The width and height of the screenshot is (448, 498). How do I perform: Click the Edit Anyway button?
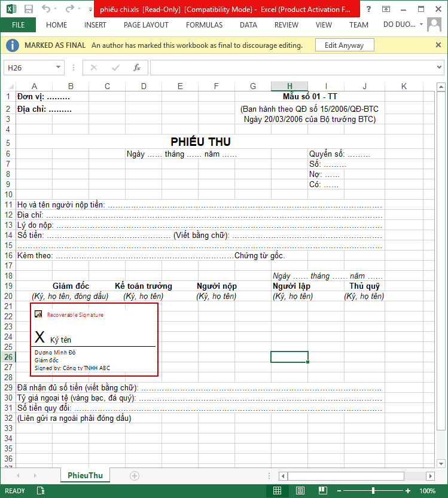pyautogui.click(x=344, y=45)
